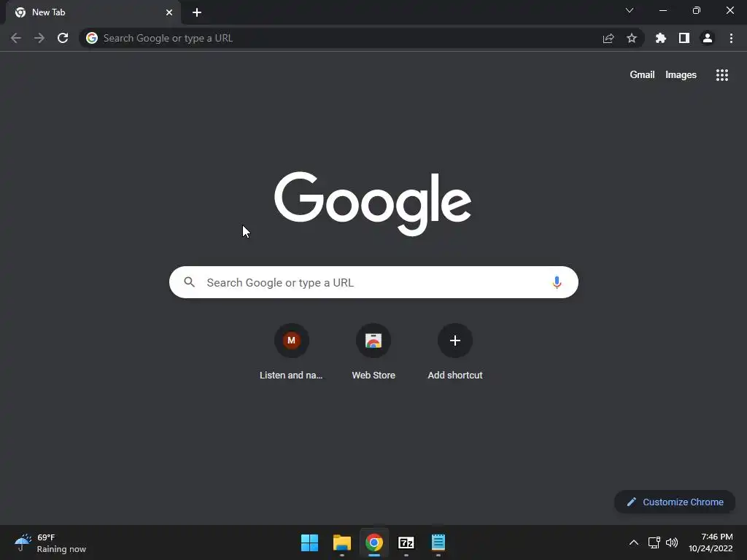The image size is (747, 560).
Task: Open 7-Zip from the taskbar
Action: pos(406,542)
